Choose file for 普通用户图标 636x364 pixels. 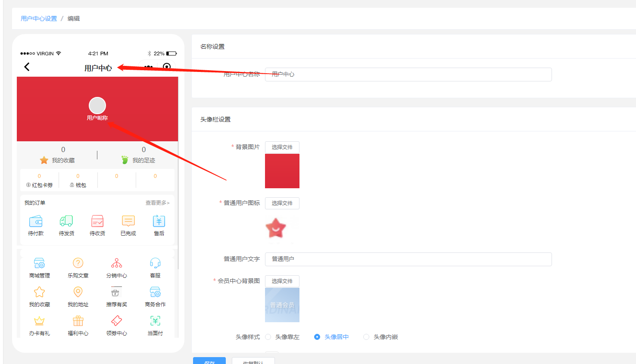tap(282, 203)
